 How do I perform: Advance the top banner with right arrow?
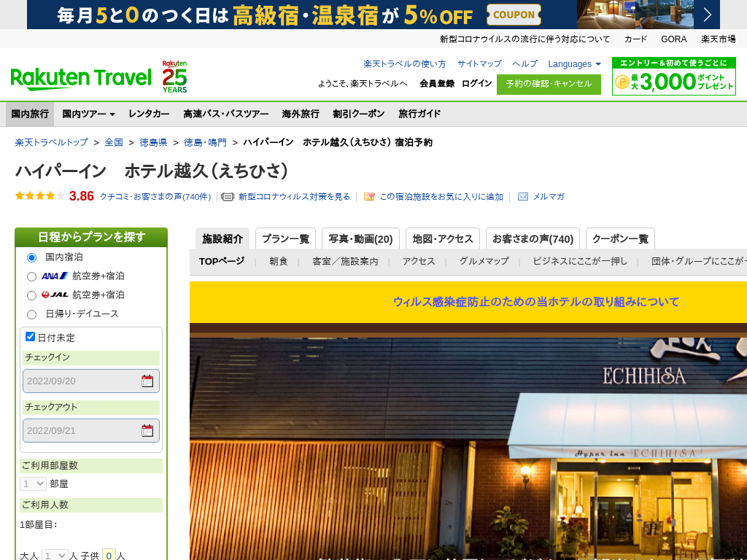pos(707,15)
